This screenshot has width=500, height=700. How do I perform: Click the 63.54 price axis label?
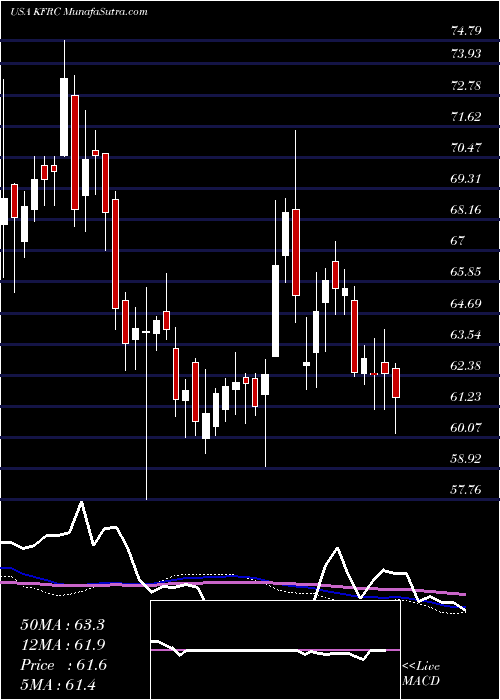467,334
